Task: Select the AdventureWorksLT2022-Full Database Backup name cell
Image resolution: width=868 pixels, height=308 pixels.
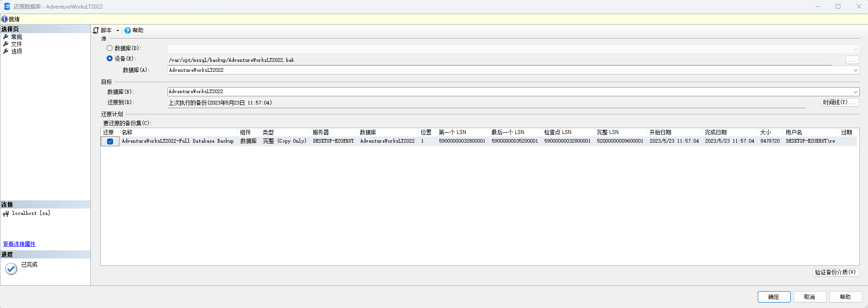Action: point(178,141)
